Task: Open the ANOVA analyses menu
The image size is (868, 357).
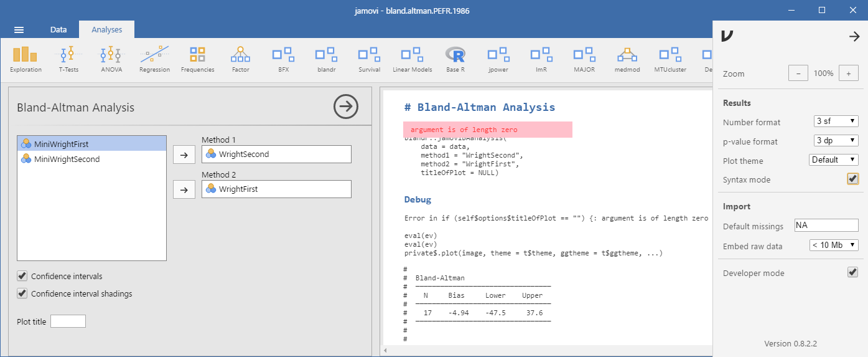Action: click(x=111, y=60)
